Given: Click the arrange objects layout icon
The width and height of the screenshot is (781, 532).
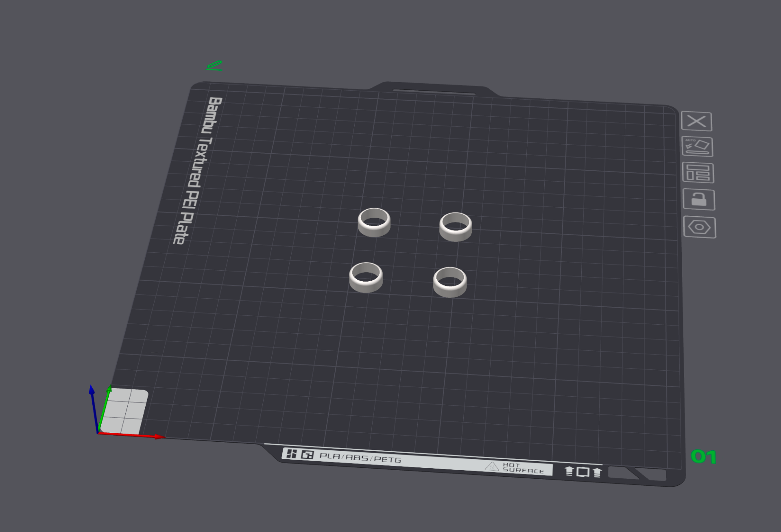Looking at the screenshot, I should (x=698, y=173).
